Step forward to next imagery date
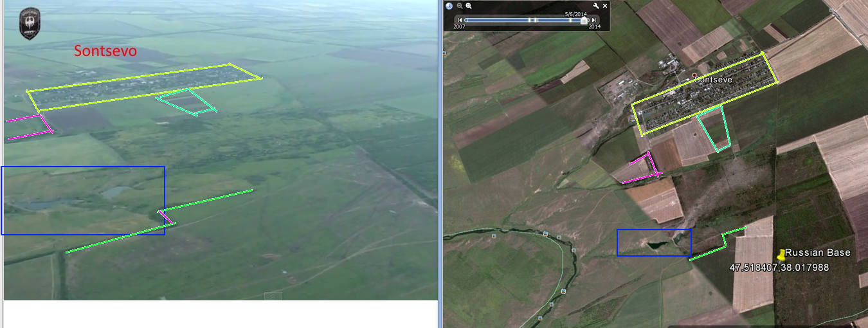 (593, 20)
